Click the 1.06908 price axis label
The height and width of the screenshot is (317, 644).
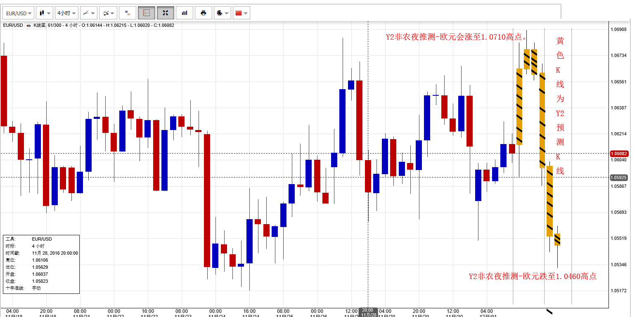618,29
